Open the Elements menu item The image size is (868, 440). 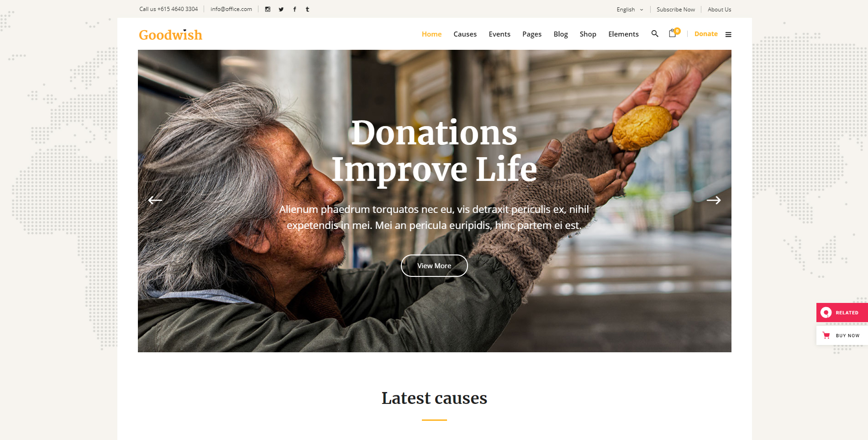click(623, 34)
